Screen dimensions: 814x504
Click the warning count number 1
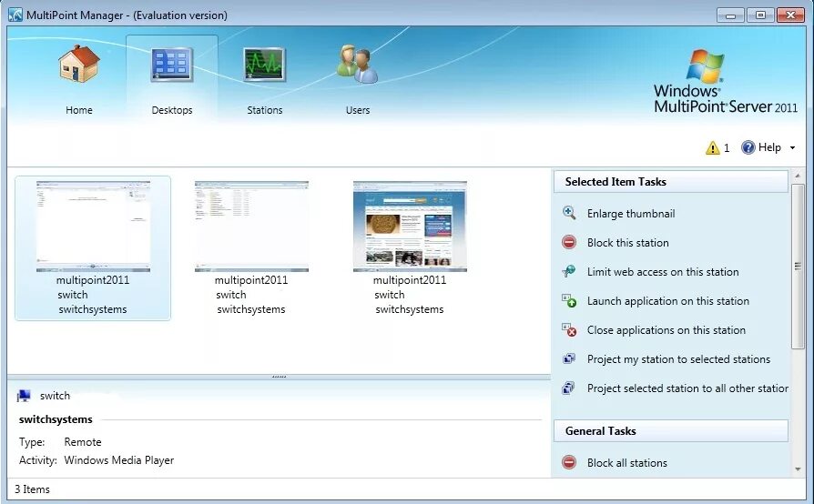coord(727,148)
